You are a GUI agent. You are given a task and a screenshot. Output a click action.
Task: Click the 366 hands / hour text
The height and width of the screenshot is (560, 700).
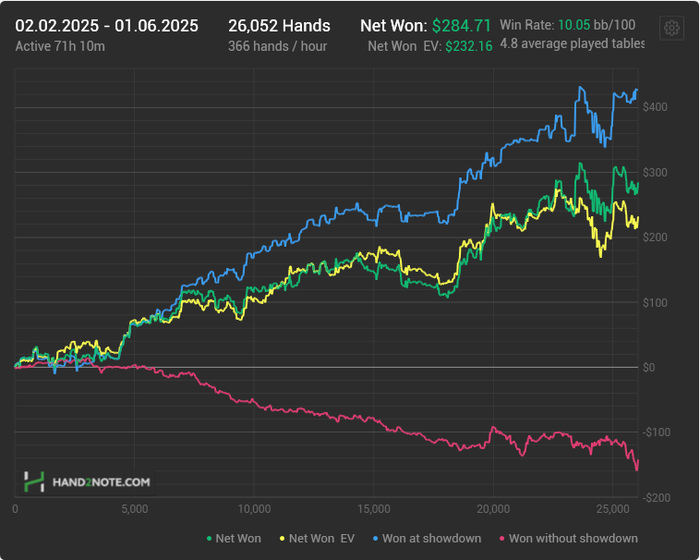click(x=278, y=46)
